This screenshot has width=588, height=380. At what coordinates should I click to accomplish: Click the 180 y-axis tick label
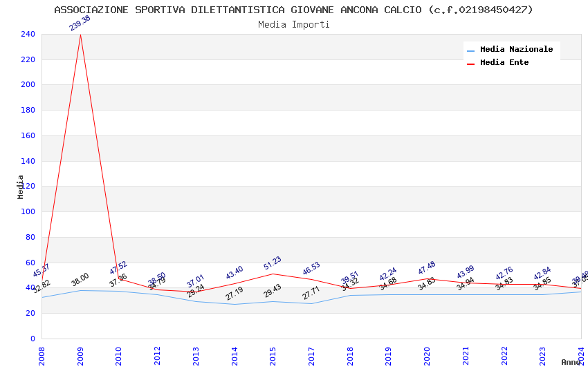pyautogui.click(x=28, y=110)
